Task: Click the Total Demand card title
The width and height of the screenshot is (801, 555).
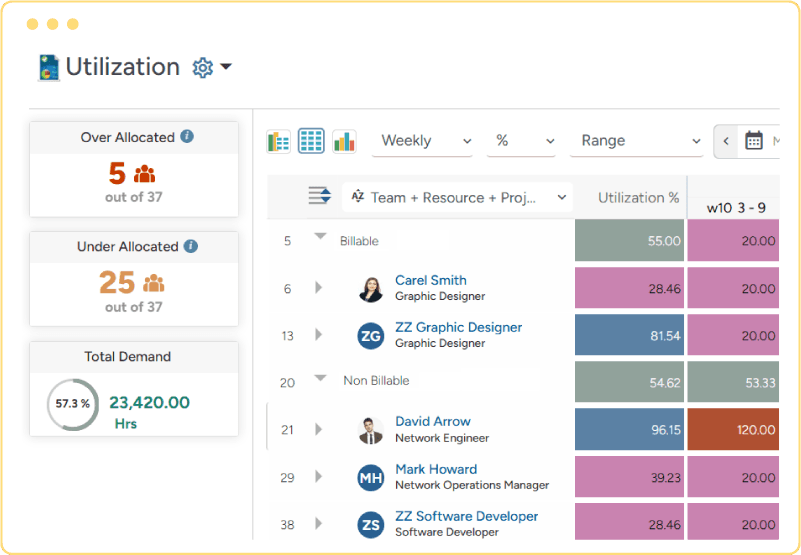Action: point(127,356)
